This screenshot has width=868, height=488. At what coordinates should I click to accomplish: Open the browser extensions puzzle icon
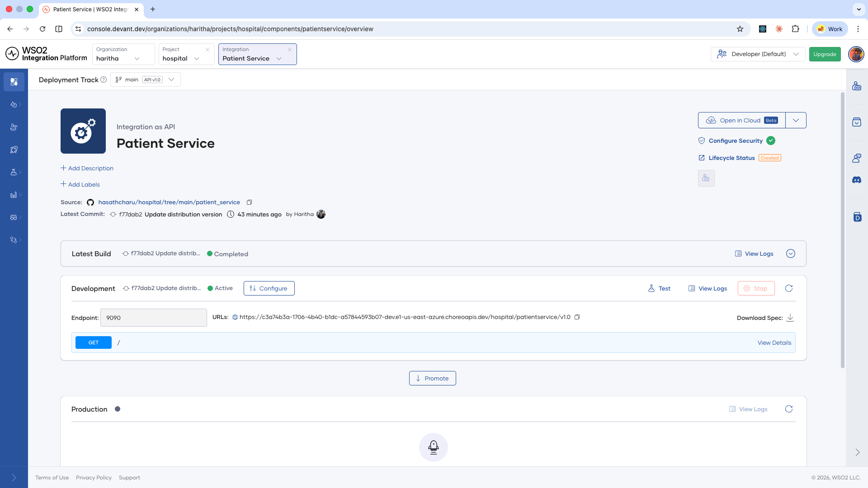point(796,29)
